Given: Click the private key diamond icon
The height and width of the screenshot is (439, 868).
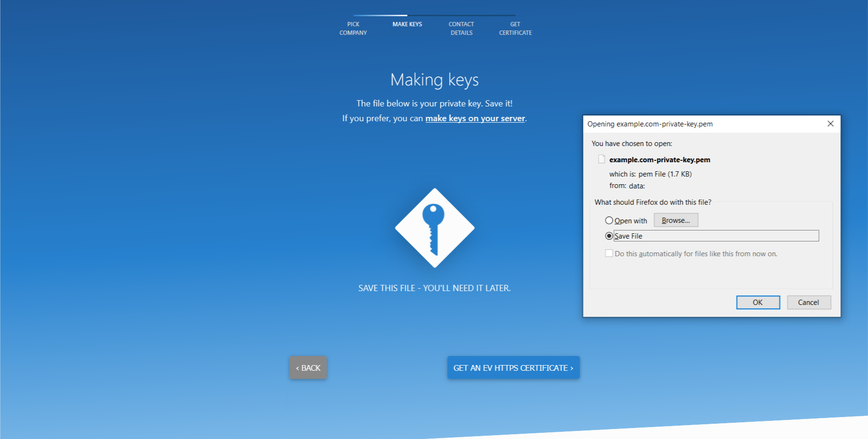Looking at the screenshot, I should pos(434,228).
